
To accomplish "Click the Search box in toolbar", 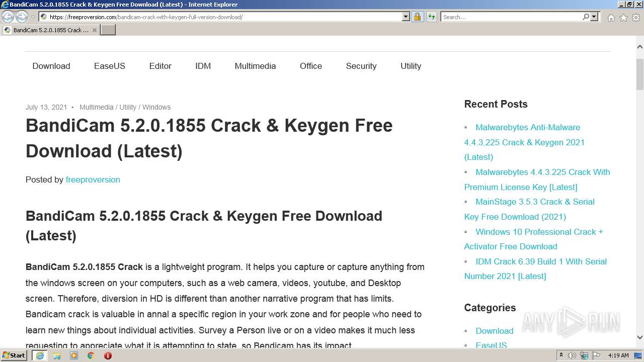I will [511, 17].
